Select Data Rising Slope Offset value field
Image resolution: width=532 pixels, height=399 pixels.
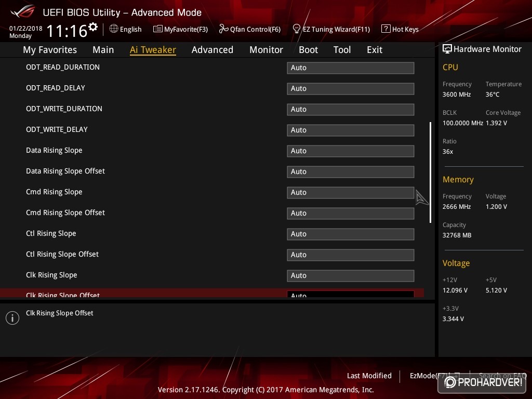(351, 171)
